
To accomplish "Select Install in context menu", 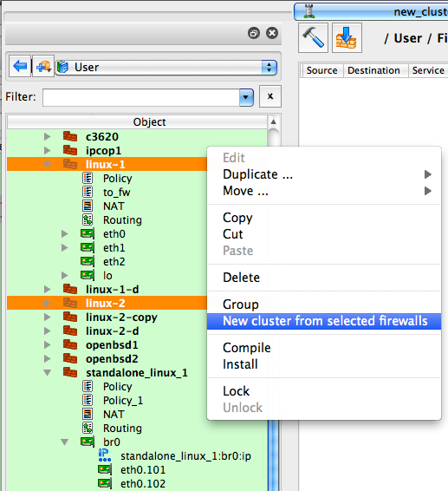I will (324, 364).
